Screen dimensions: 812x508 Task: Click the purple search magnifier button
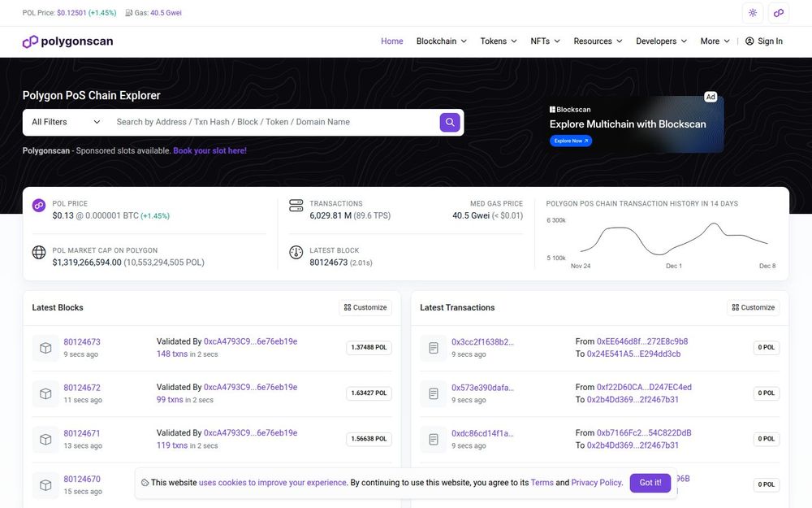[450, 123]
